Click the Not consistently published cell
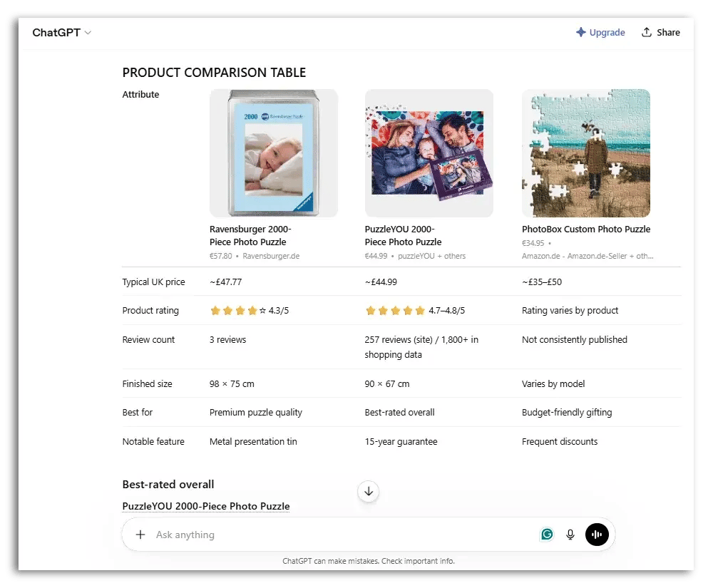This screenshot has width=713, height=588. pos(574,339)
